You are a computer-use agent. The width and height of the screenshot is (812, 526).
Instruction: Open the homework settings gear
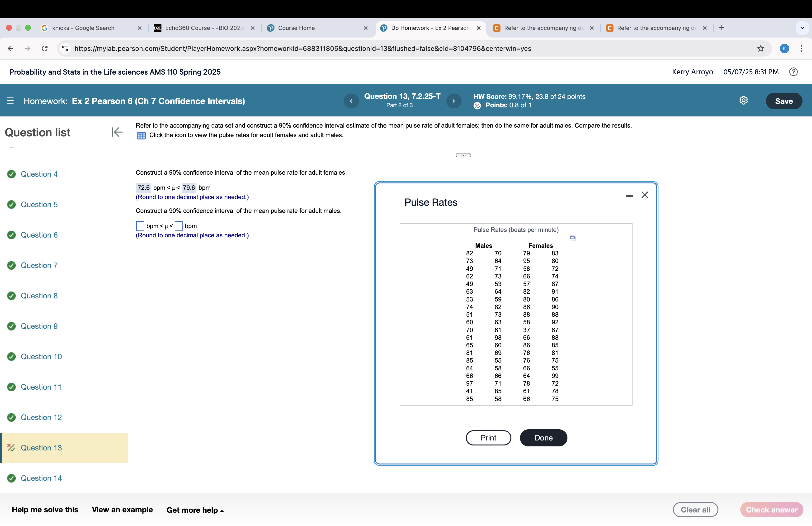(744, 100)
